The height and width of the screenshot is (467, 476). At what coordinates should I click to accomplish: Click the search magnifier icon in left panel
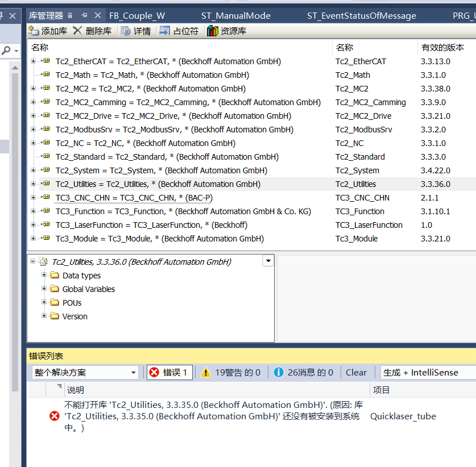click(6, 51)
